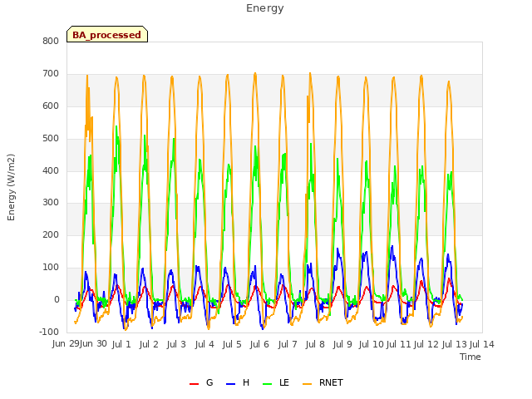532x399 pixels.
Task: Click the BA_processed annotation label
Action: click(x=107, y=35)
